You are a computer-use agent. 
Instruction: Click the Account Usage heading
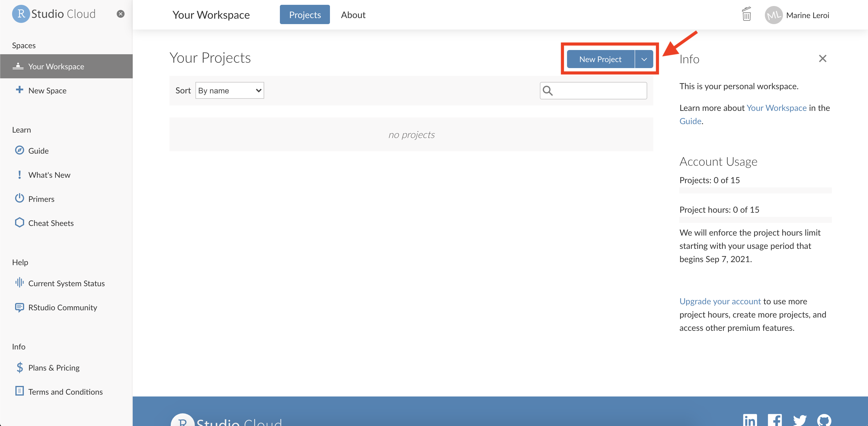(718, 161)
